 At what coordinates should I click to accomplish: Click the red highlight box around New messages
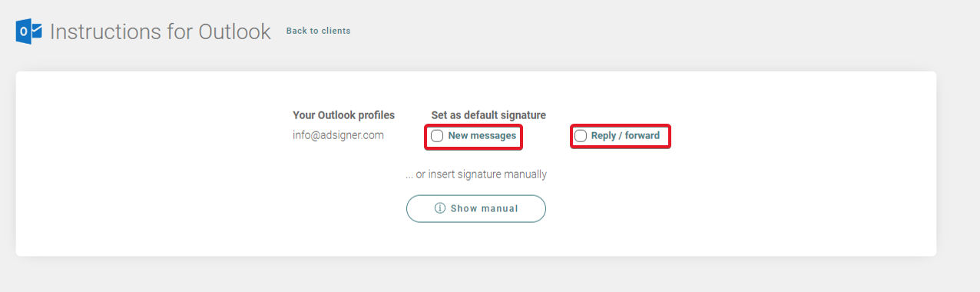tap(474, 137)
